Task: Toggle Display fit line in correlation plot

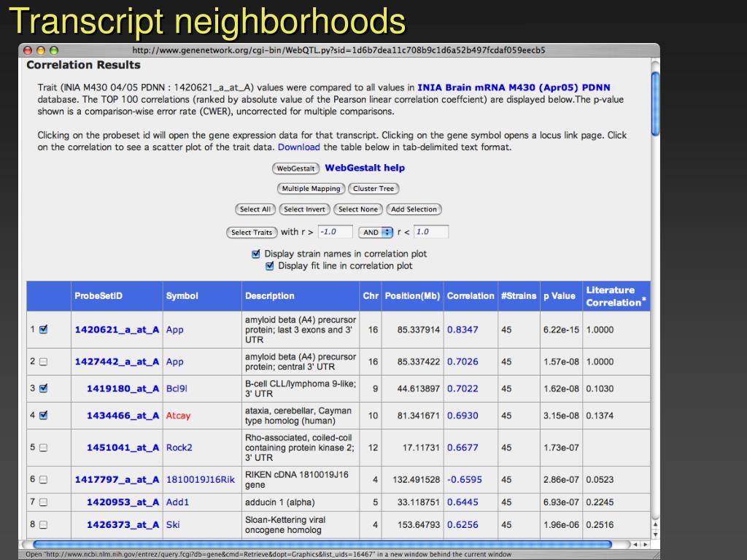Action: [270, 265]
